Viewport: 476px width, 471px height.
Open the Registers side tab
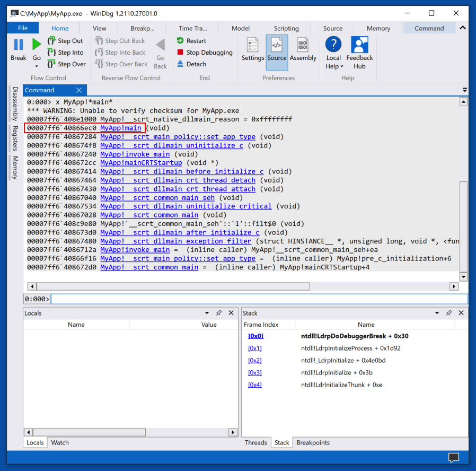15,138
